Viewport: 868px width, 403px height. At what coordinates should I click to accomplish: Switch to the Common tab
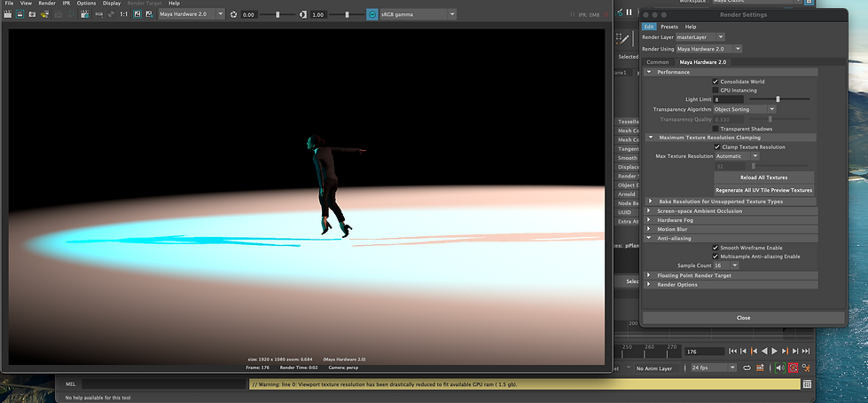tap(658, 62)
